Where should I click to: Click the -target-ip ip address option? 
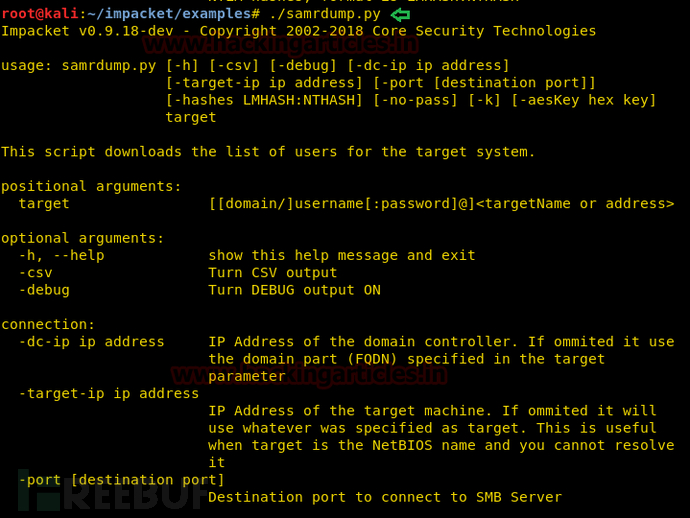click(109, 393)
